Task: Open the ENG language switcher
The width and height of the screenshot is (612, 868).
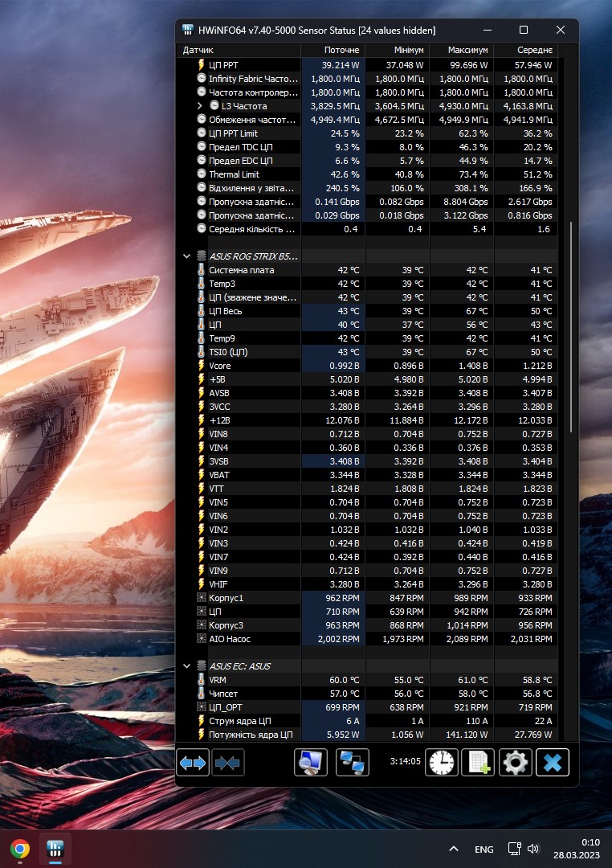Action: tap(484, 850)
